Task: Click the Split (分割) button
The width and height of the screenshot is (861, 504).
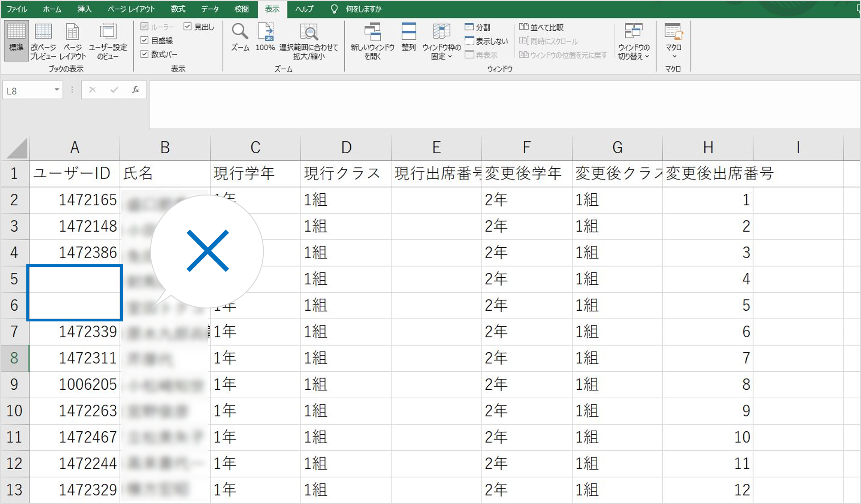Action: point(478,27)
